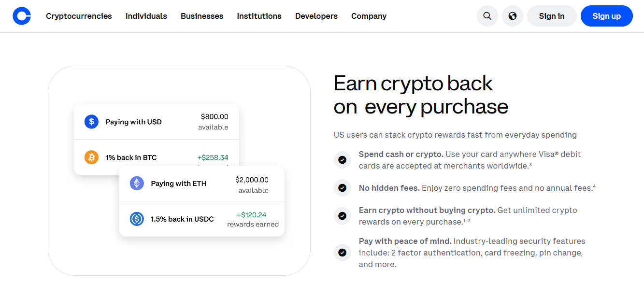The height and width of the screenshot is (283, 644).
Task: Open the language selector globe icon
Action: pos(512,16)
